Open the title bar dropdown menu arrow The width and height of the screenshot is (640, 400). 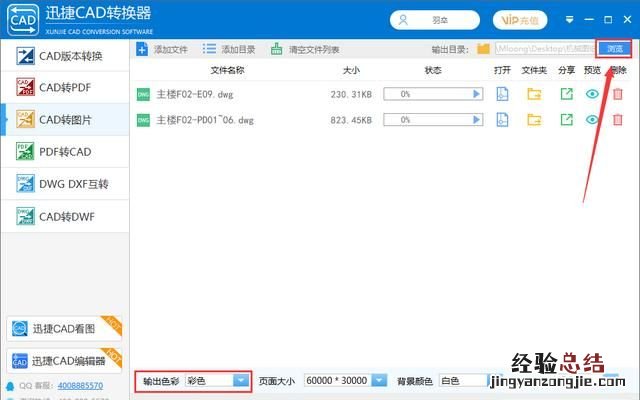coord(569,20)
